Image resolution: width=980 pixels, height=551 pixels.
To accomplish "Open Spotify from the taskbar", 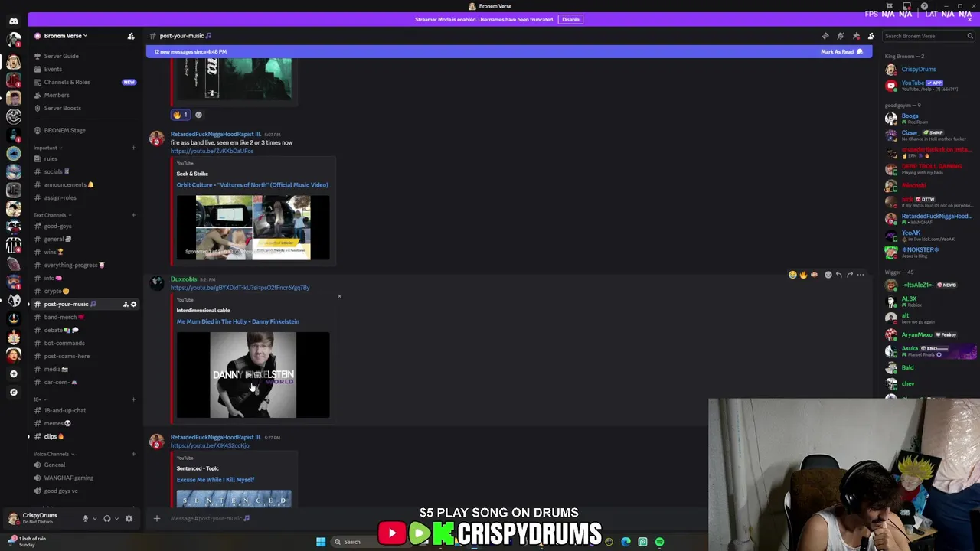I will point(659,542).
